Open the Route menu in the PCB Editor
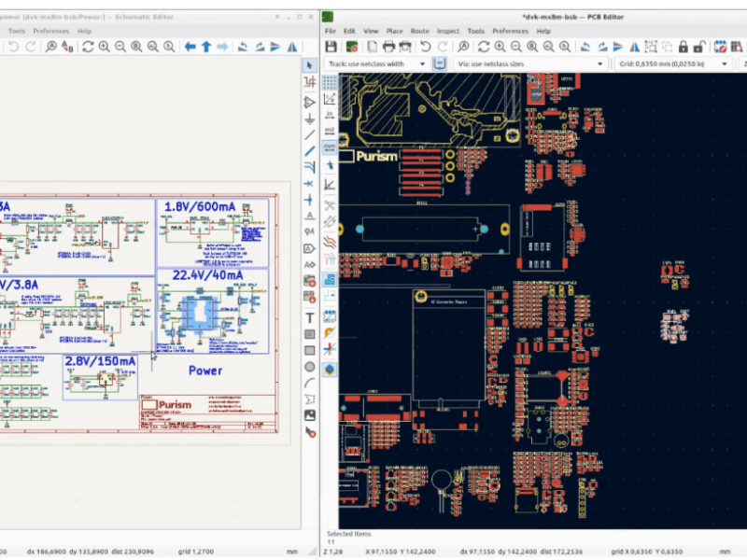This screenshot has width=747, height=560. pyautogui.click(x=418, y=30)
